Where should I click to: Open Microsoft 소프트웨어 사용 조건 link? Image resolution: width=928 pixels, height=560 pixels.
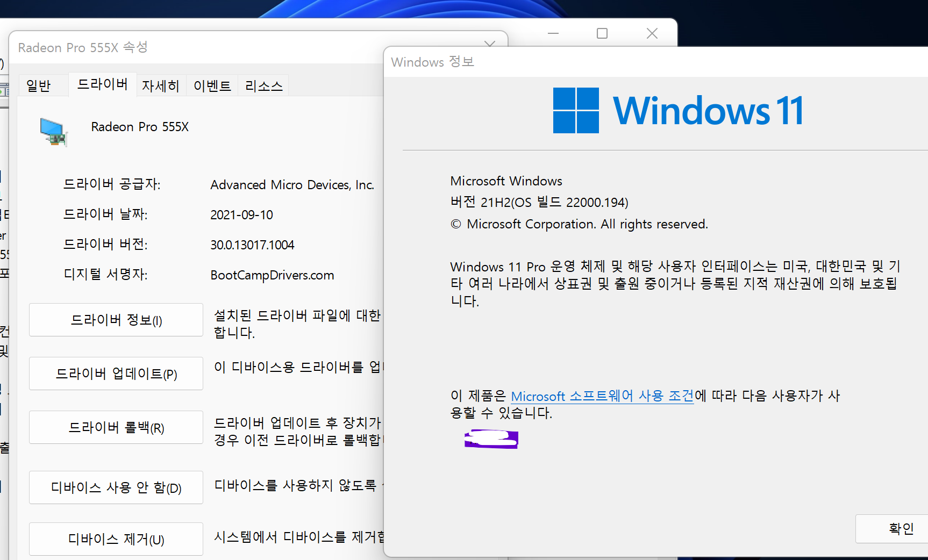pos(602,396)
